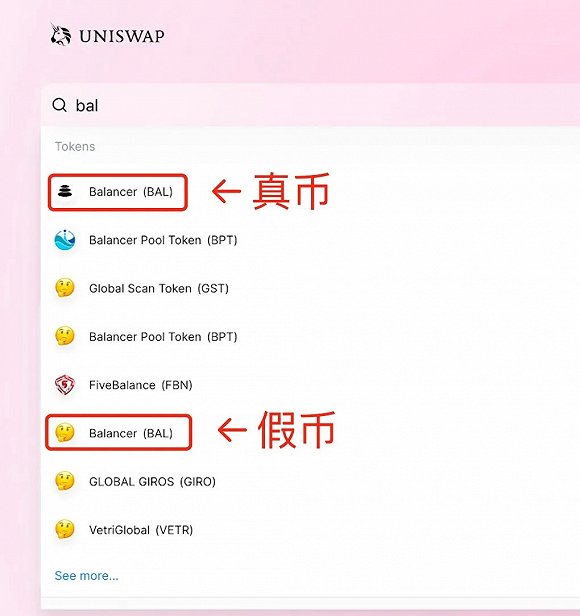Click the Uniswap unicorn logo
Viewport: 580px width, 616px height.
(61, 35)
